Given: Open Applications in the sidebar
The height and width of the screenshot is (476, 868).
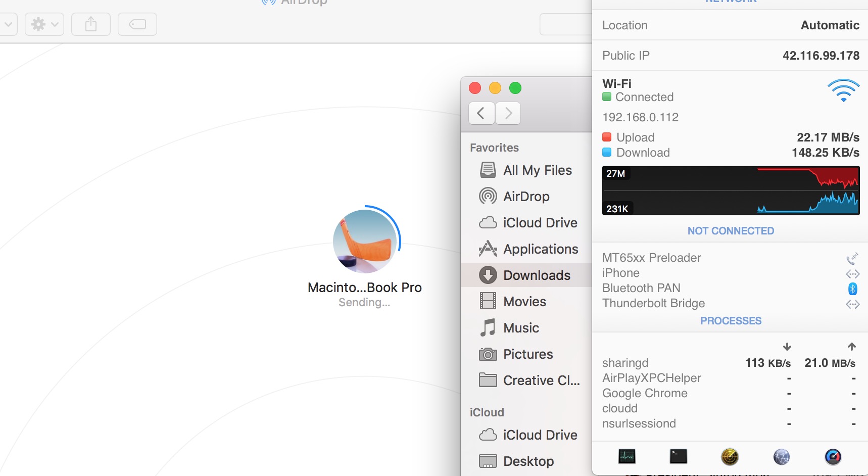Looking at the screenshot, I should pyautogui.click(x=526, y=249).
